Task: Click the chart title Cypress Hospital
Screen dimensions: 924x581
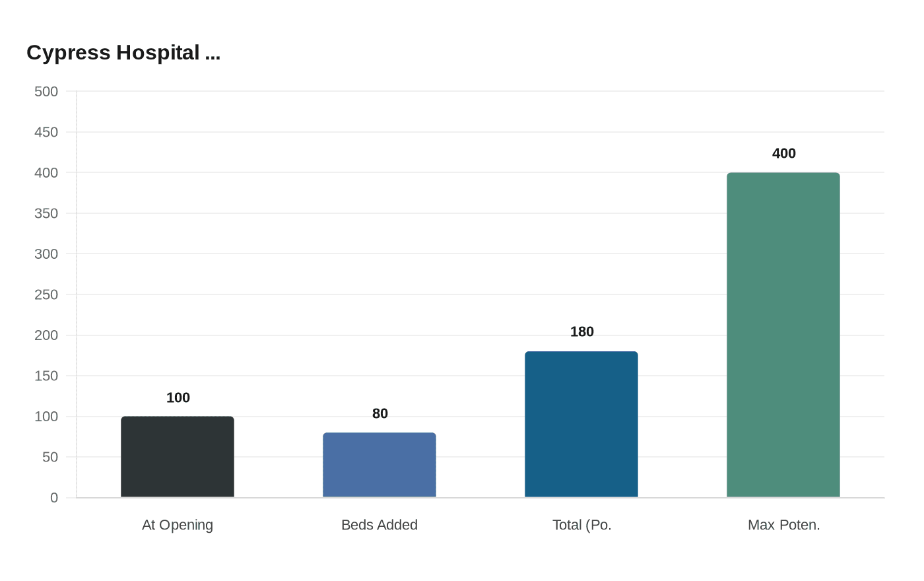Action: (x=123, y=53)
